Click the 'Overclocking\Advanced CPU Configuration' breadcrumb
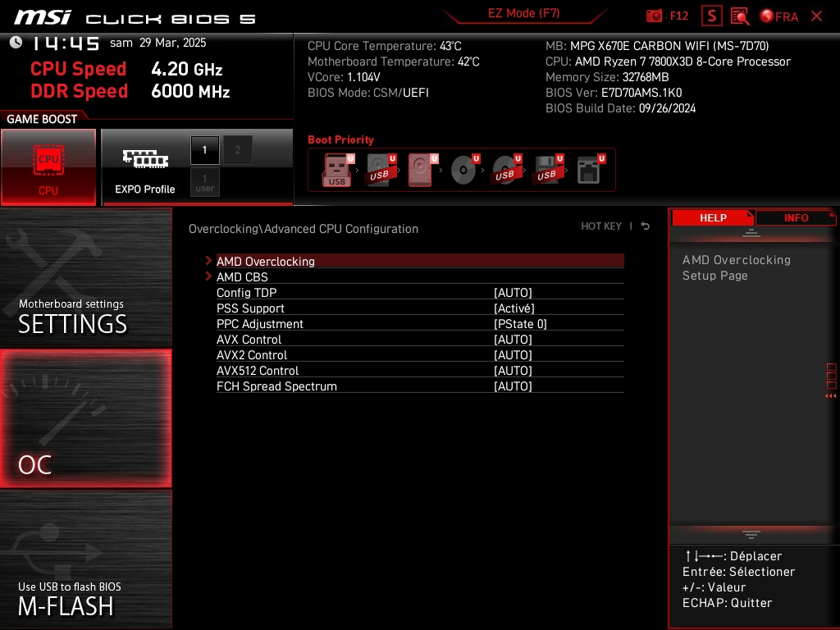840x630 pixels. coord(304,229)
